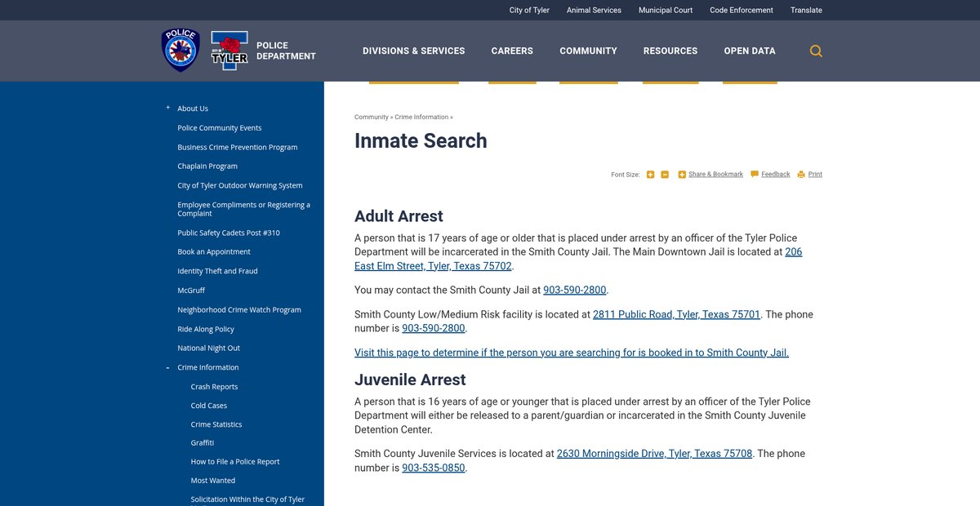Collapse the Crime Information sidebar section
This screenshot has height=506, width=980.
click(167, 368)
